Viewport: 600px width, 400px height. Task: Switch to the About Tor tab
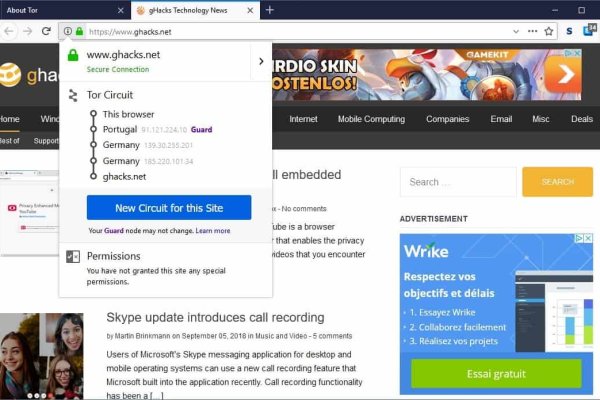tap(50, 9)
